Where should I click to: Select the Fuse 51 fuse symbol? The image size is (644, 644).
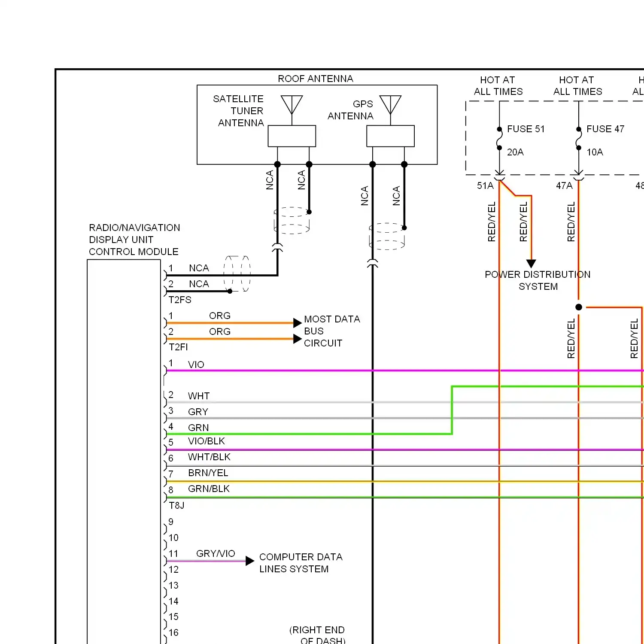pos(499,139)
